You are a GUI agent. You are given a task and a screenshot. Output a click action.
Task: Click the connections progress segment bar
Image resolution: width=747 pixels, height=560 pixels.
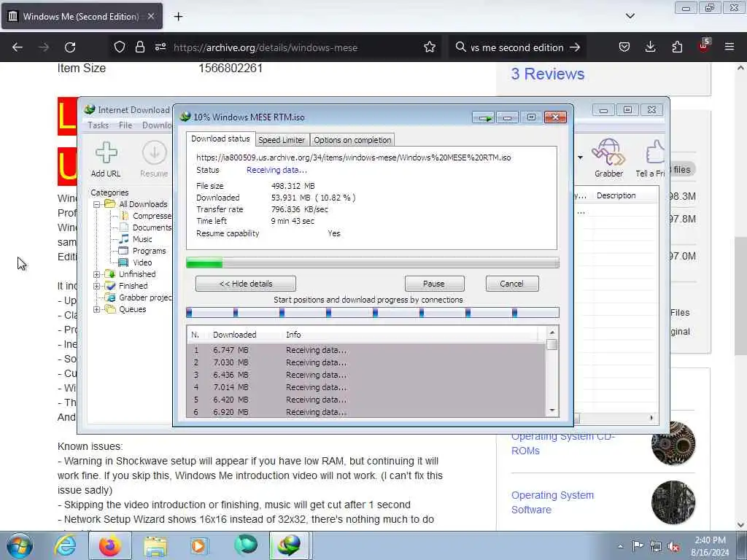pos(373,313)
